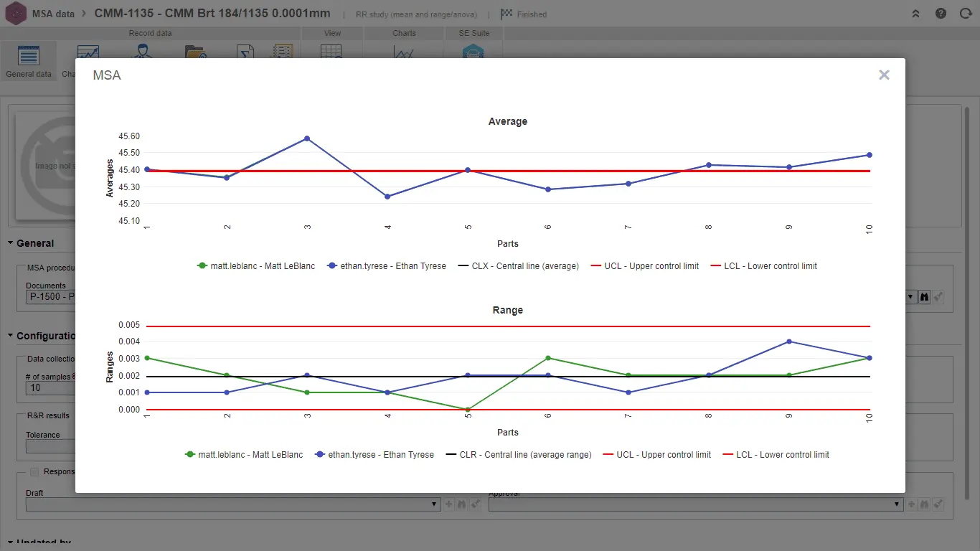
Task: Open the binoculars search icon beside the documents field
Action: pyautogui.click(x=925, y=296)
